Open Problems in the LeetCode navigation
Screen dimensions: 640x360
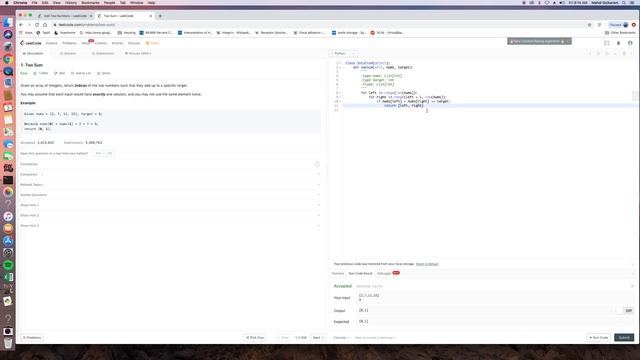(x=69, y=43)
